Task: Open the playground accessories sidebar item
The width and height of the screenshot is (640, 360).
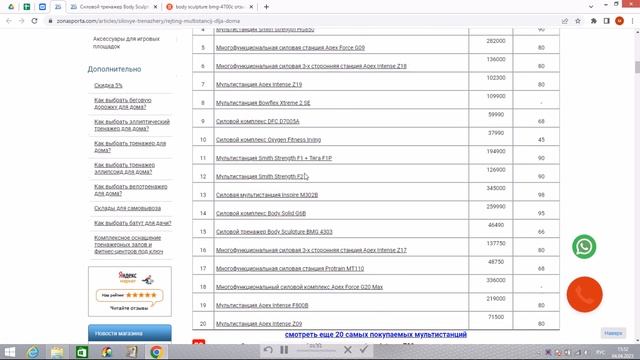Action: tap(126, 42)
